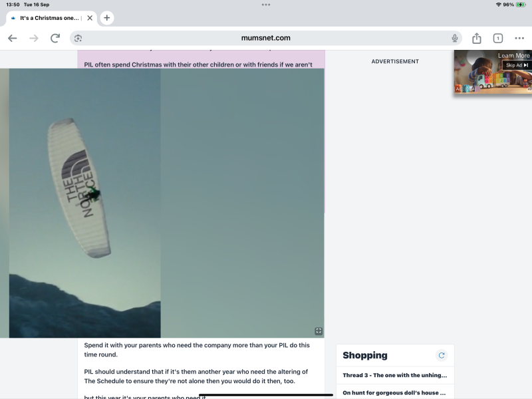The image size is (532, 399).
Task: Skip the video ad in the corner
Action: 517,65
